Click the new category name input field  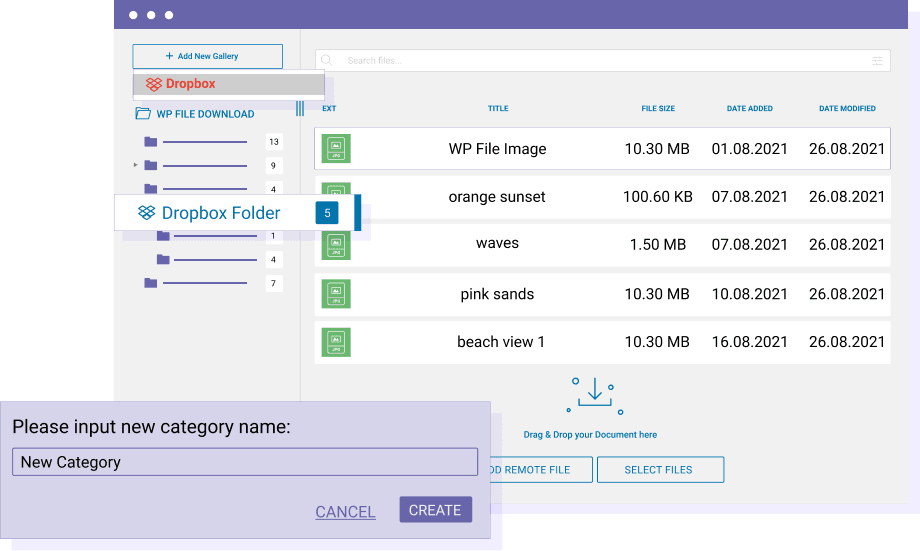(244, 462)
